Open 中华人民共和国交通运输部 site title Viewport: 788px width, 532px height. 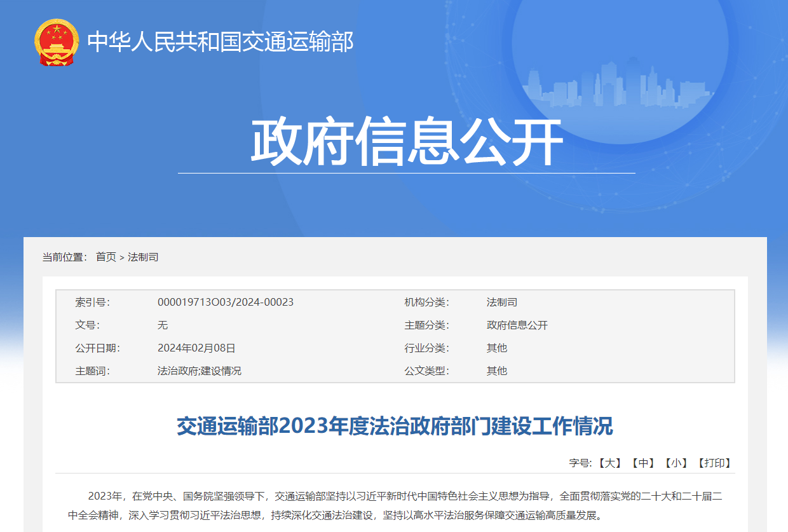[x=221, y=42]
